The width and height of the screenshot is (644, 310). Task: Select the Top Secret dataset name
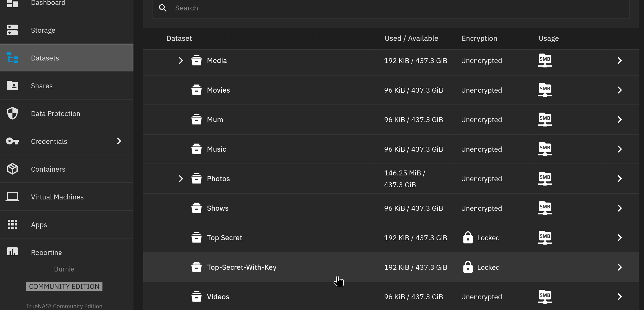[224, 238]
